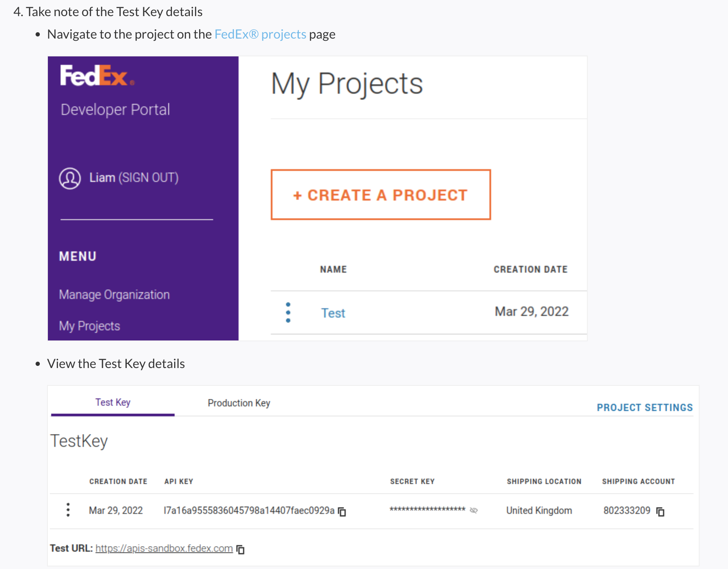The image size is (728, 569).
Task: Open Manage Organization from the menu
Action: click(114, 294)
